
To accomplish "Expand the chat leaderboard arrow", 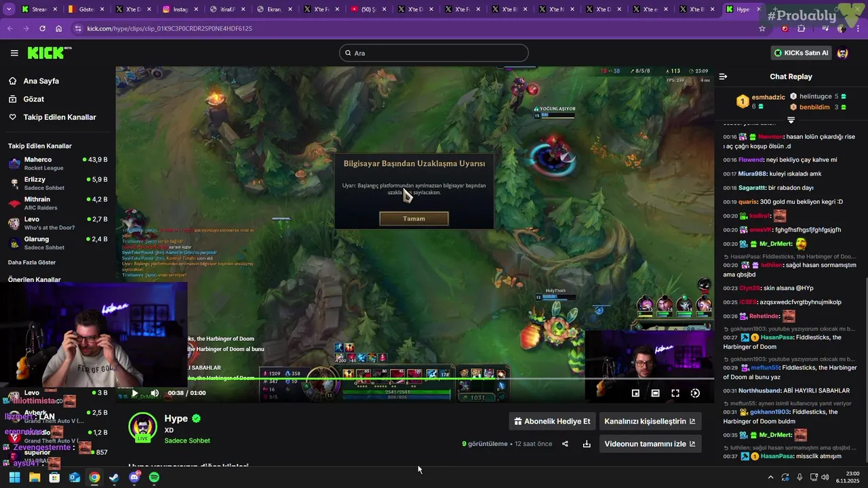I will [x=791, y=120].
